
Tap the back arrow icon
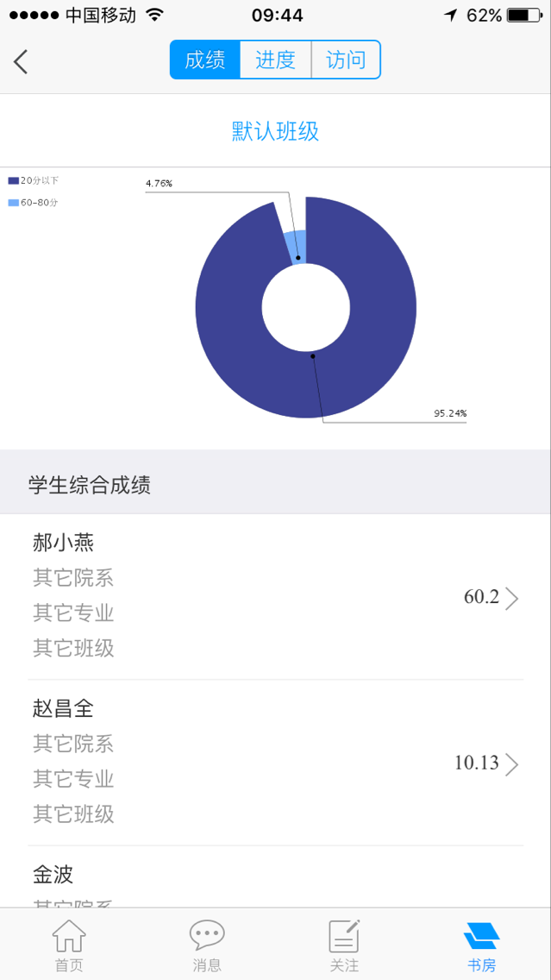[21, 61]
